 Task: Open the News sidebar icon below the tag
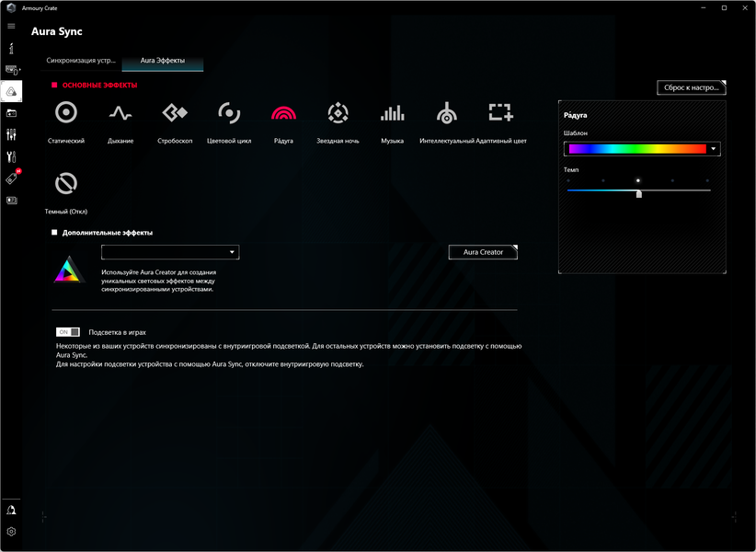tap(12, 200)
